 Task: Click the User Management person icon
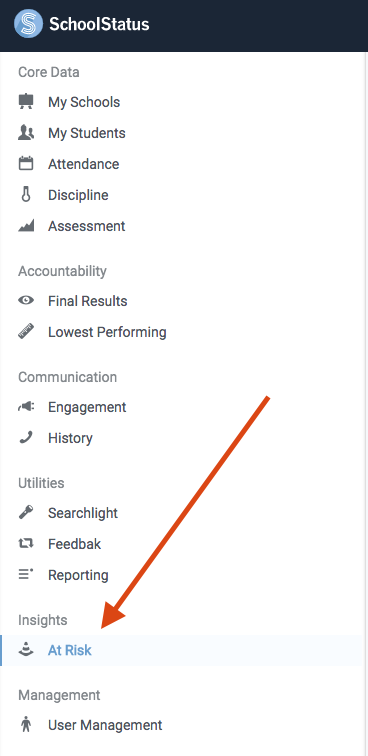[x=26, y=725]
